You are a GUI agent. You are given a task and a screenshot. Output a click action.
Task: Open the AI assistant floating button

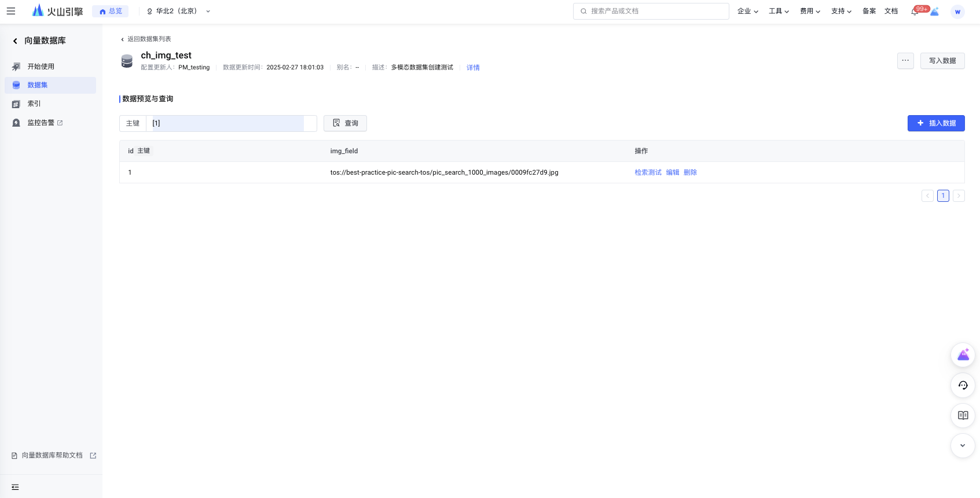point(963,355)
